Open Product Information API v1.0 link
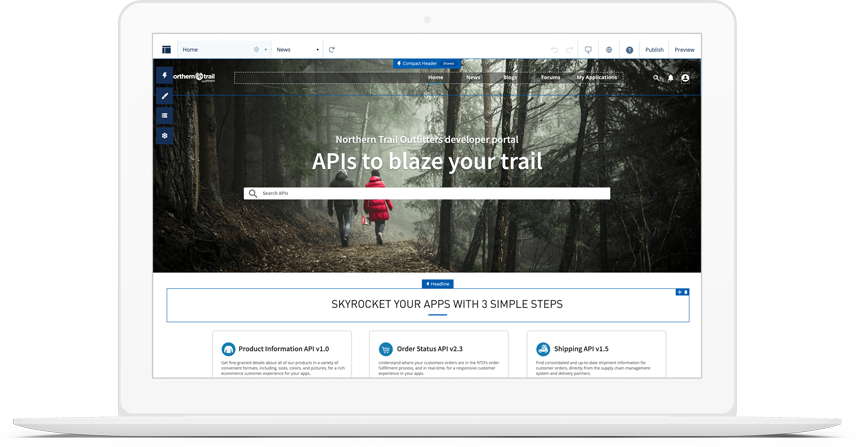This screenshot has width=857, height=447. [x=284, y=349]
